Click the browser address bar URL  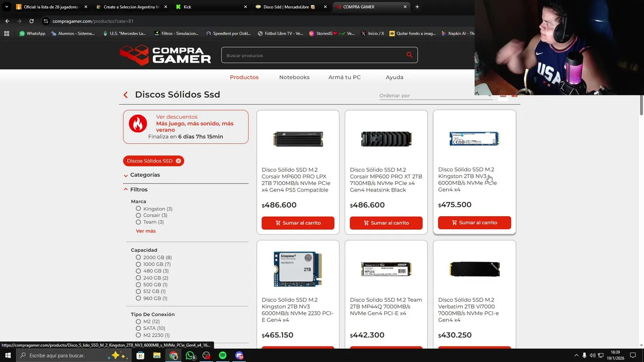tap(93, 21)
